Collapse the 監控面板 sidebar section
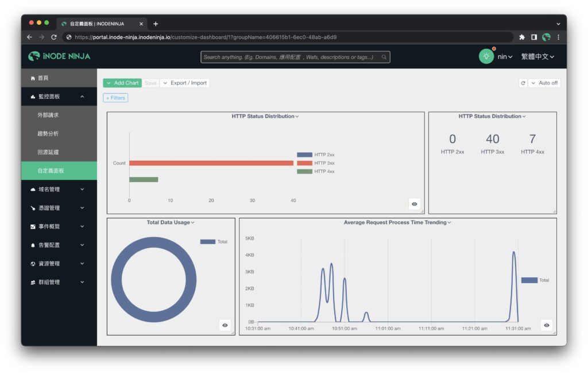Screen dimensions: 588x374 pyautogui.click(x=59, y=97)
